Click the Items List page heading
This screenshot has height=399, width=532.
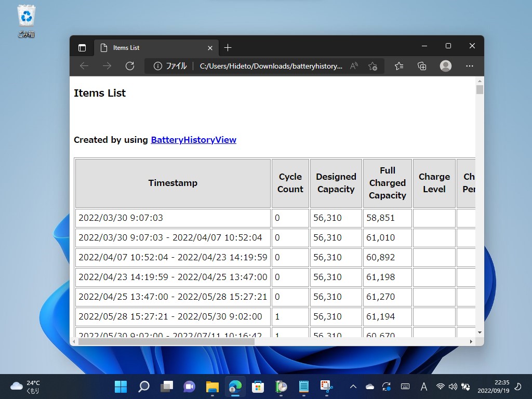click(x=100, y=93)
